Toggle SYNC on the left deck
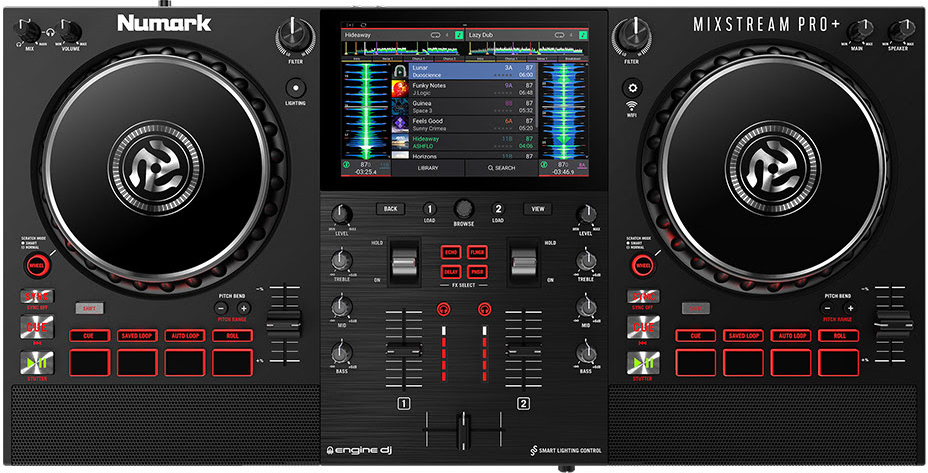The image size is (928, 473). [35, 298]
